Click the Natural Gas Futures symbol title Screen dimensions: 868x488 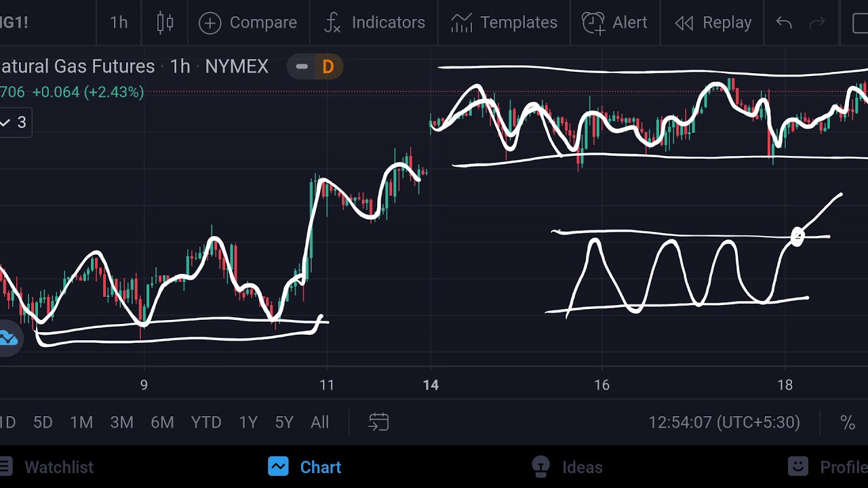pyautogui.click(x=77, y=66)
